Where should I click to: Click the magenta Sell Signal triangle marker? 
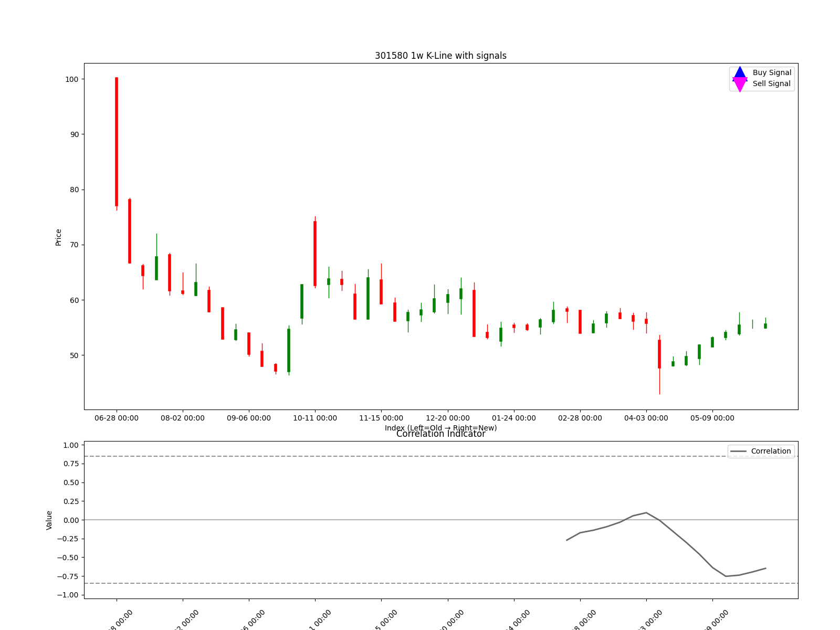click(740, 85)
